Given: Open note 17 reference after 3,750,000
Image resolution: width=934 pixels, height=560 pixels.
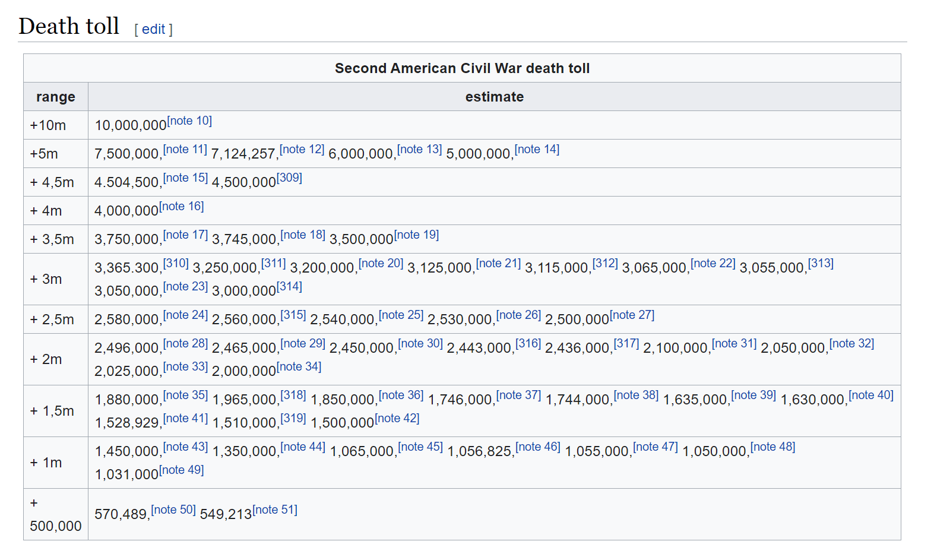Looking at the screenshot, I should (x=185, y=235).
